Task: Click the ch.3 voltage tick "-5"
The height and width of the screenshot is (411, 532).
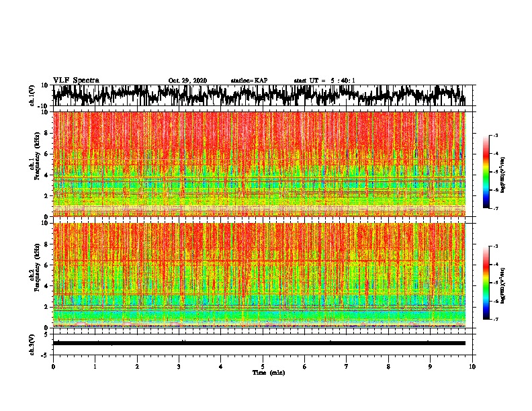Action: coord(45,355)
